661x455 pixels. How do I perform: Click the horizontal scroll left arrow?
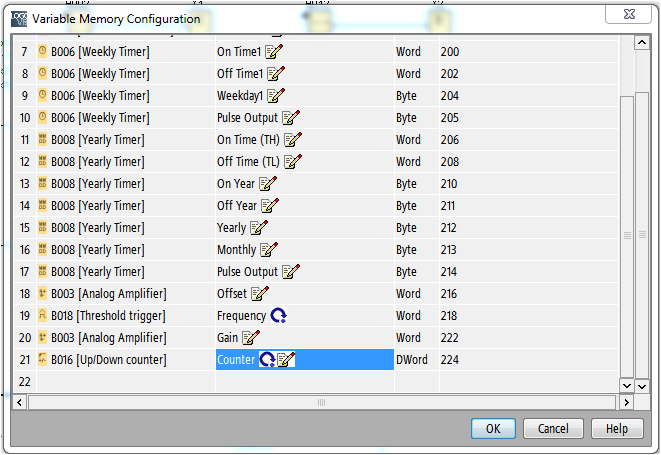[x=19, y=402]
